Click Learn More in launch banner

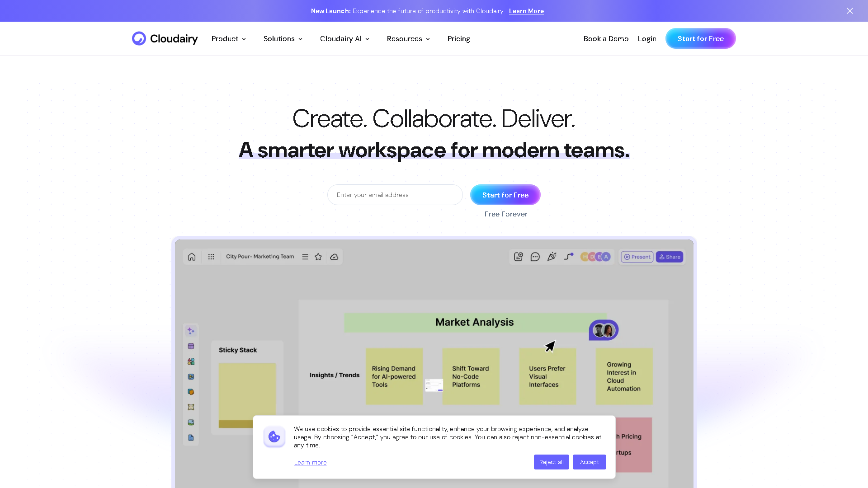pyautogui.click(x=526, y=11)
